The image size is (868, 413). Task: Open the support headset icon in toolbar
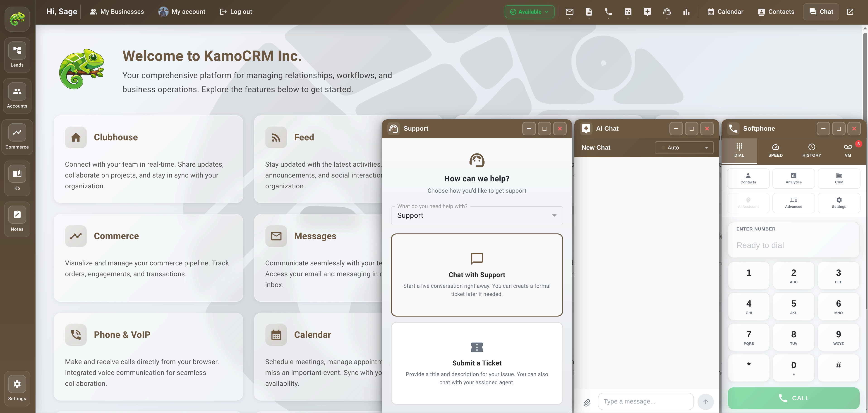point(667,12)
